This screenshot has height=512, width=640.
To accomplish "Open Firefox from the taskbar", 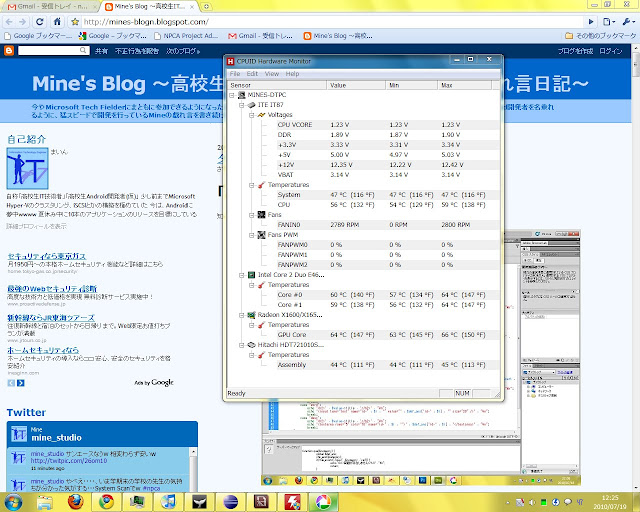I will tap(76, 502).
